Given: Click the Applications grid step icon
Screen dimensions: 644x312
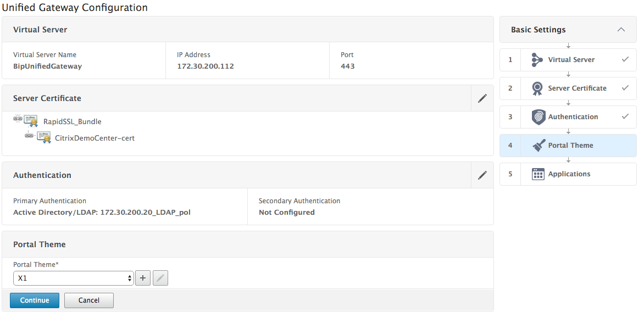Looking at the screenshot, I should coord(538,174).
